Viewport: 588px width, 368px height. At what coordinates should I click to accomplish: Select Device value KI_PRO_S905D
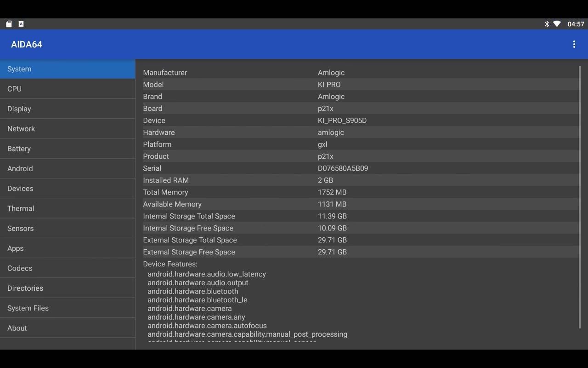point(342,121)
